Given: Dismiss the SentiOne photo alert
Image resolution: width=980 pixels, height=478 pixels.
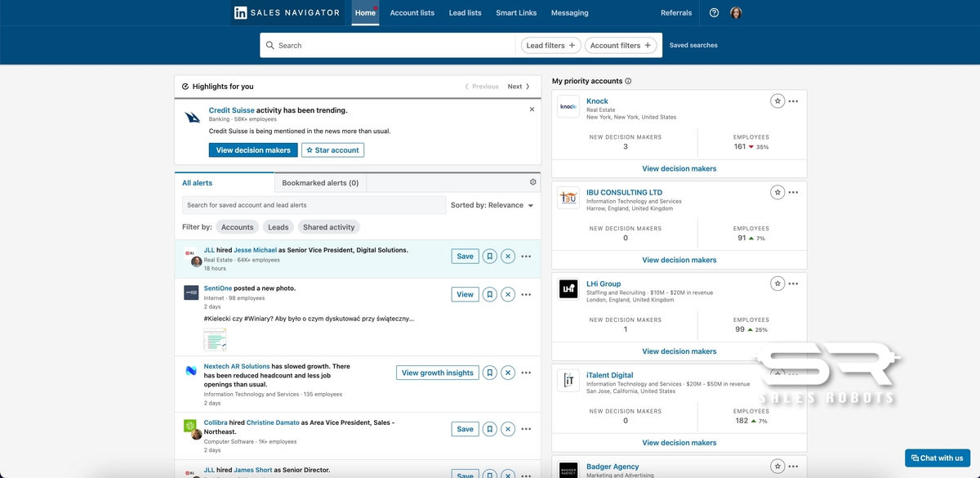Looking at the screenshot, I should coord(508,294).
